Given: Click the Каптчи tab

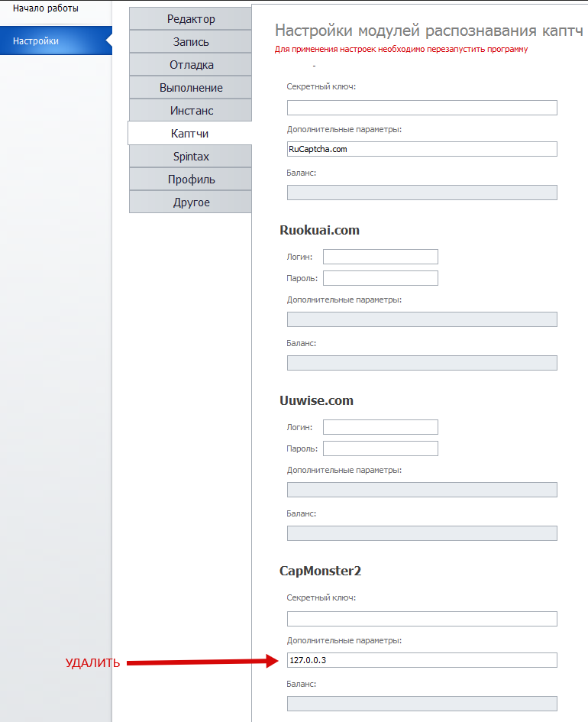Looking at the screenshot, I should pyautogui.click(x=190, y=134).
